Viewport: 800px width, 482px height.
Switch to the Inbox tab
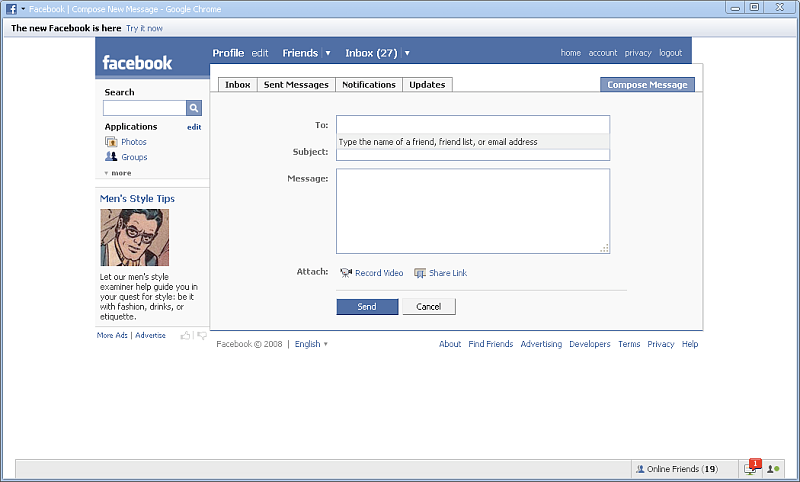[x=238, y=85]
